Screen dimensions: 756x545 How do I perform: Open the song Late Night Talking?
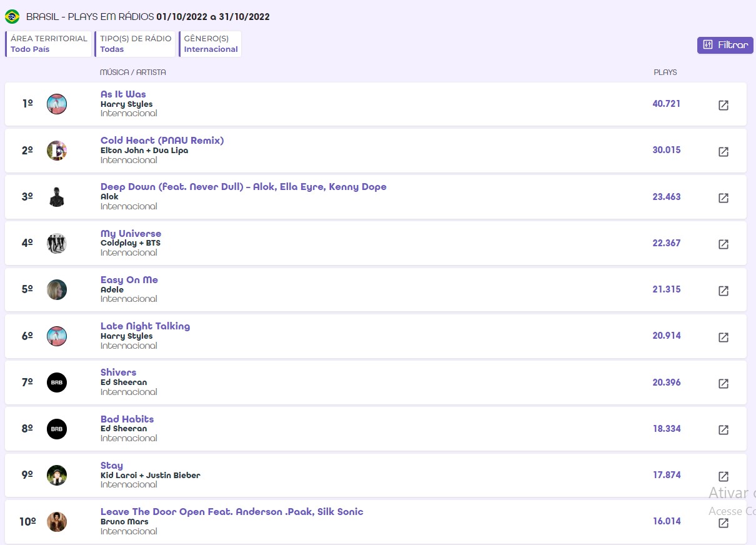pyautogui.click(x=145, y=326)
